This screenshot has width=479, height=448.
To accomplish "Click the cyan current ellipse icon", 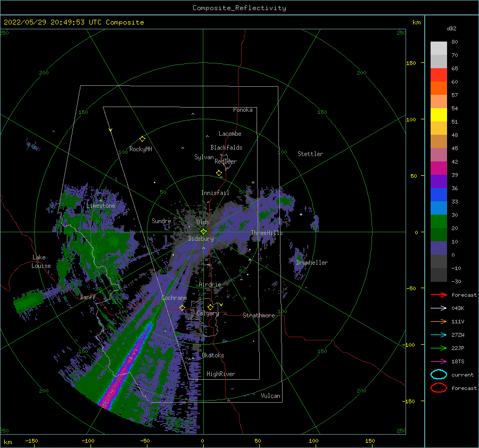I will coord(439,374).
